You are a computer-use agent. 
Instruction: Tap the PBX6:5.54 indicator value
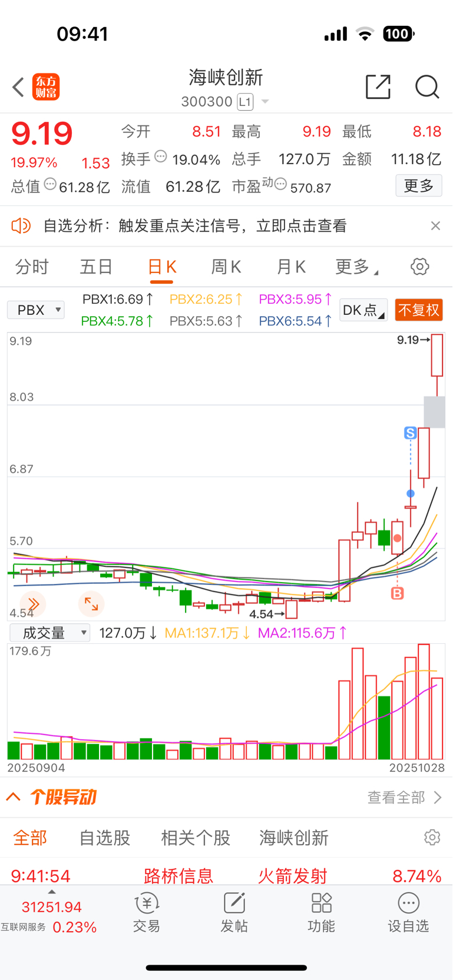(296, 321)
